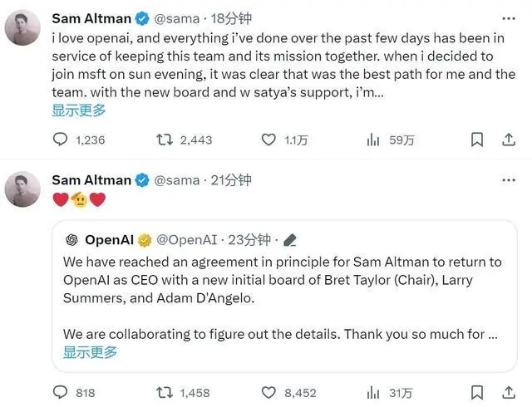Screen dimensions: 532x407
Task: View analytics showing 59万 views
Action: coord(373,140)
